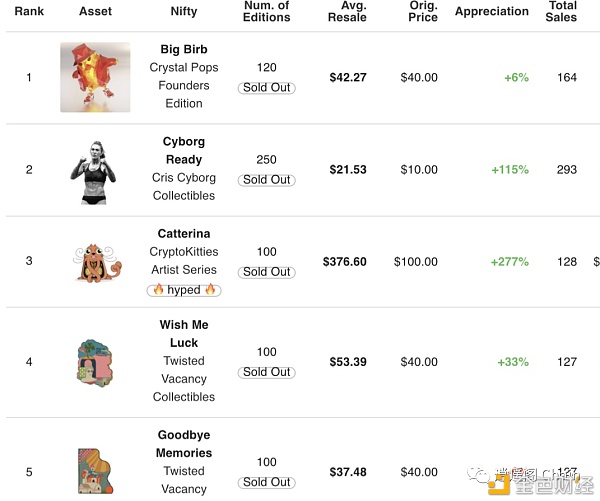Viewport: 600px width, 501px height.
Task: Open the Cyborg Ready fighter image
Action: coord(93,173)
